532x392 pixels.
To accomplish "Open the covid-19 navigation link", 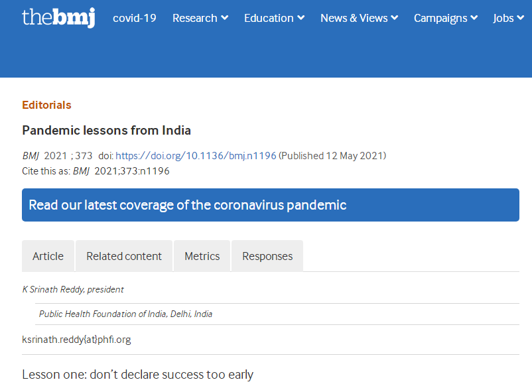I will [135, 18].
